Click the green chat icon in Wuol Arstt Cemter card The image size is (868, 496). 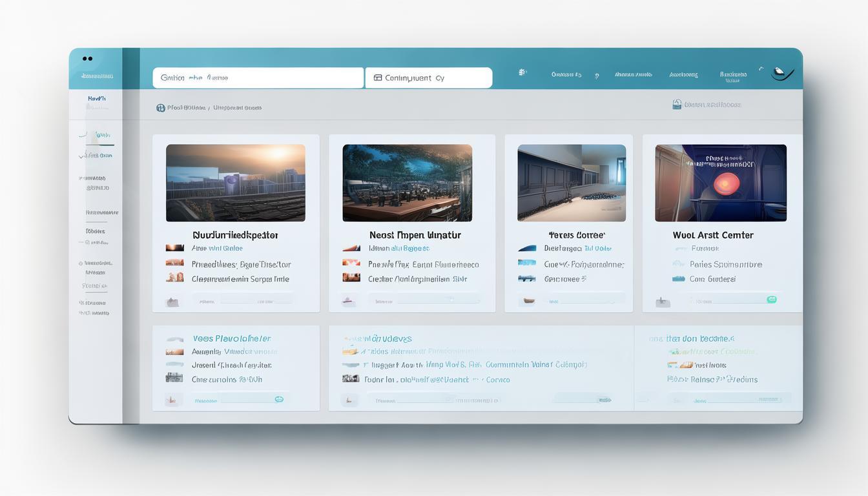770,300
